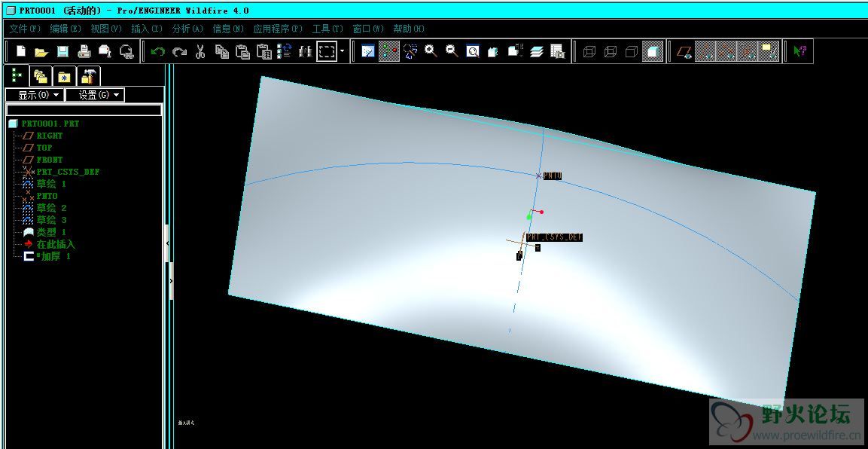The width and height of the screenshot is (868, 449).
Task: Open the View Manager icon
Action: [x=557, y=51]
